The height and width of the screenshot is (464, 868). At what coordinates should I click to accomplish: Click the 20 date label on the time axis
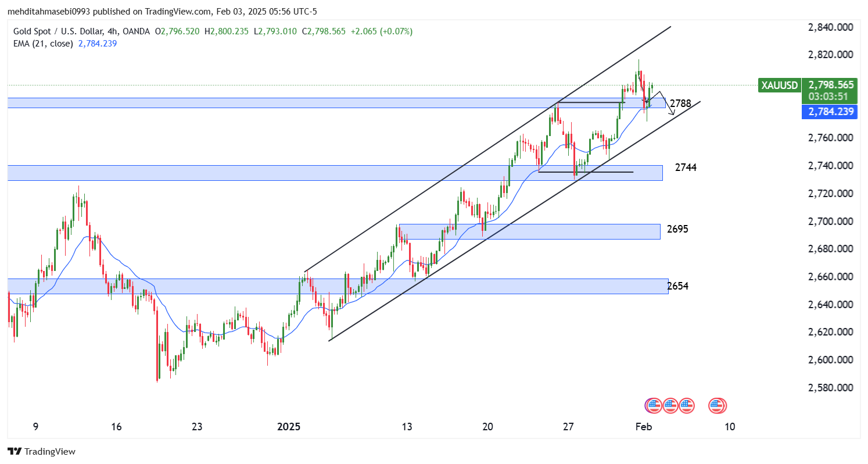[x=487, y=427]
